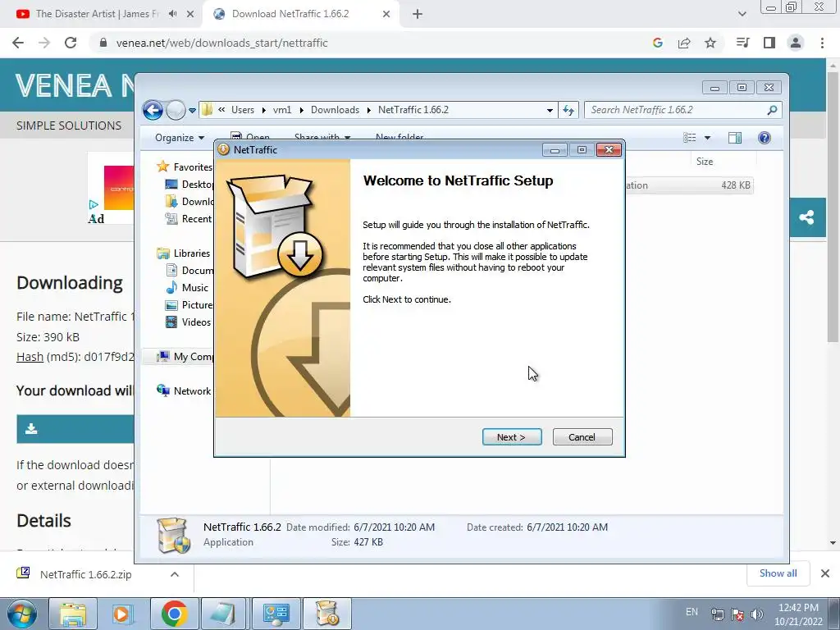This screenshot has width=840, height=630.
Task: Click Users in the address breadcrumb
Action: 243,110
